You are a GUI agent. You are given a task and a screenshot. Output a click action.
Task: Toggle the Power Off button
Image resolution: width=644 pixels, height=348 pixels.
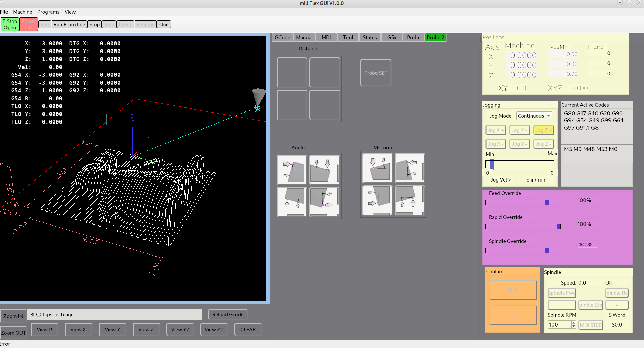coord(29,25)
